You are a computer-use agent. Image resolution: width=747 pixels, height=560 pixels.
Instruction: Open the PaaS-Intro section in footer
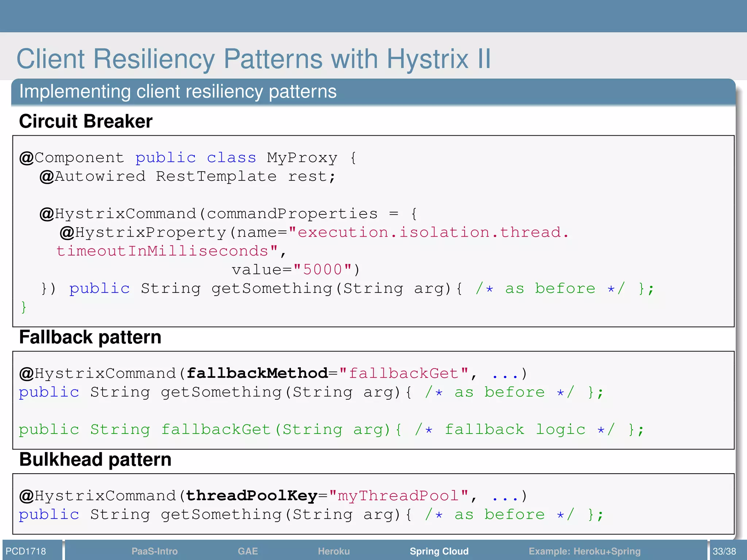tap(154, 551)
